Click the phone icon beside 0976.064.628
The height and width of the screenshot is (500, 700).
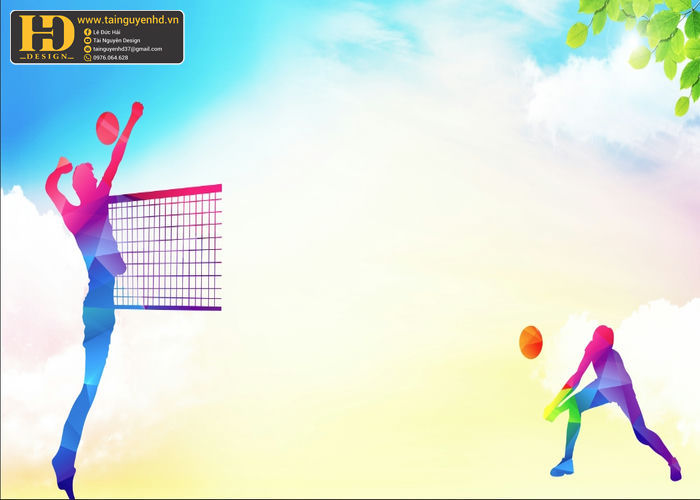click(x=88, y=58)
